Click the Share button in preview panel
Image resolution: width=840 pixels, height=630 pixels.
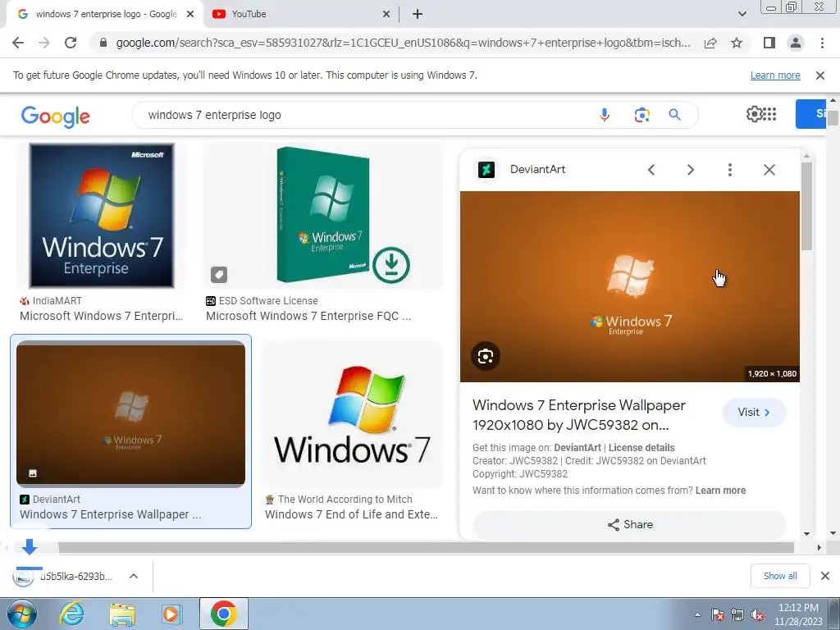tap(629, 524)
